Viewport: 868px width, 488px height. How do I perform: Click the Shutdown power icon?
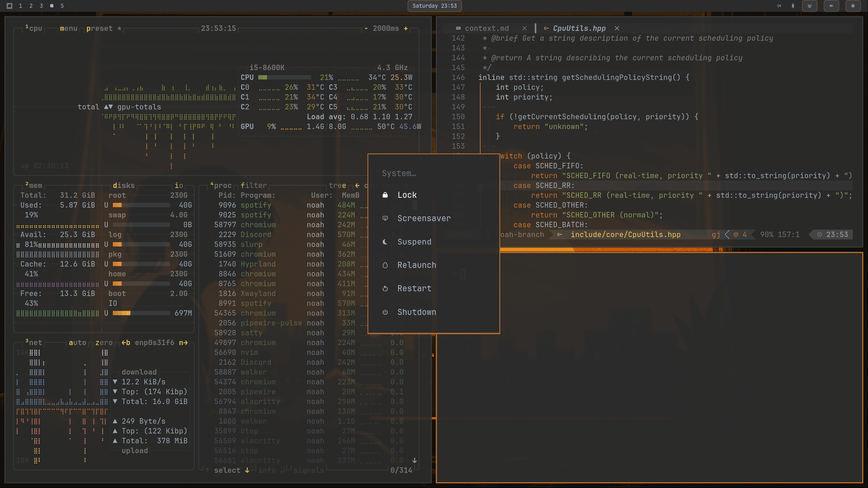(385, 312)
